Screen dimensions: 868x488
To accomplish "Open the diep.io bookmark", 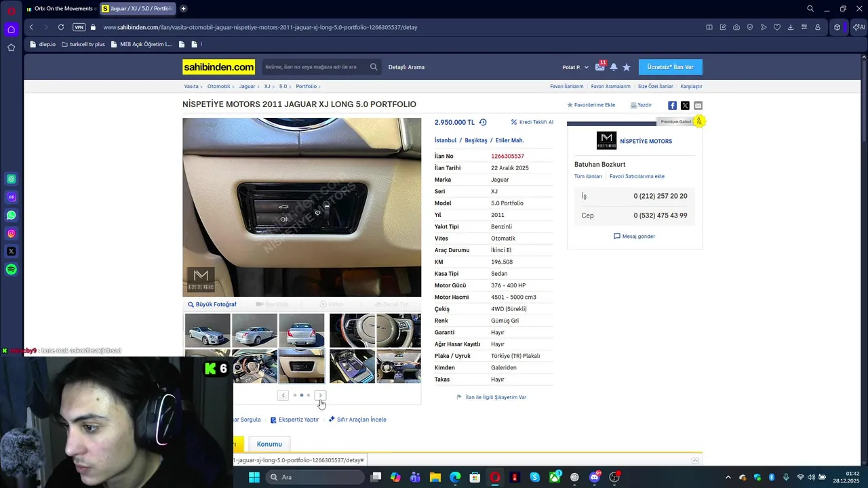I will [x=43, y=44].
